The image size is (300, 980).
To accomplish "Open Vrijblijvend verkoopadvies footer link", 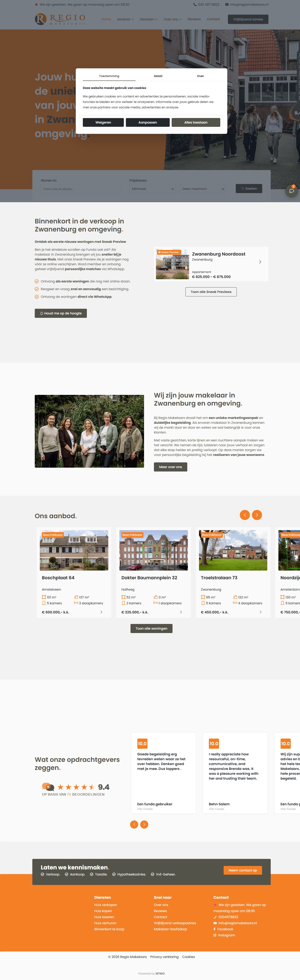I will [175, 923].
